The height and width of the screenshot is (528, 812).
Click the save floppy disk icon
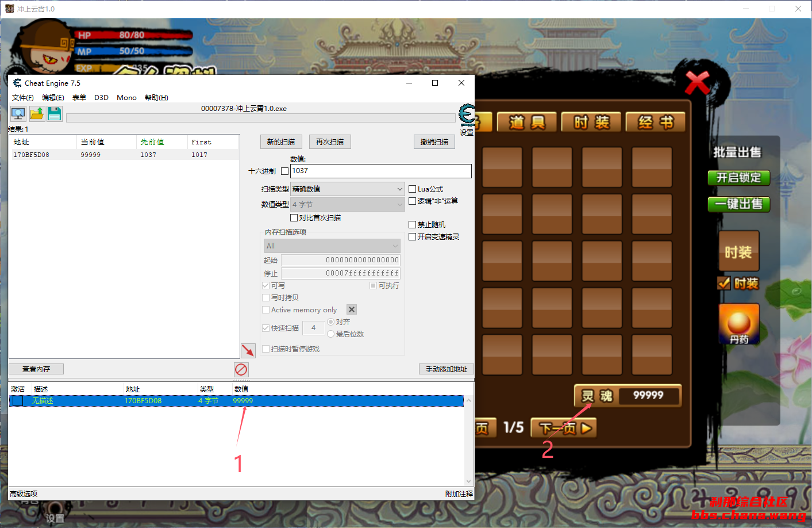coord(55,114)
